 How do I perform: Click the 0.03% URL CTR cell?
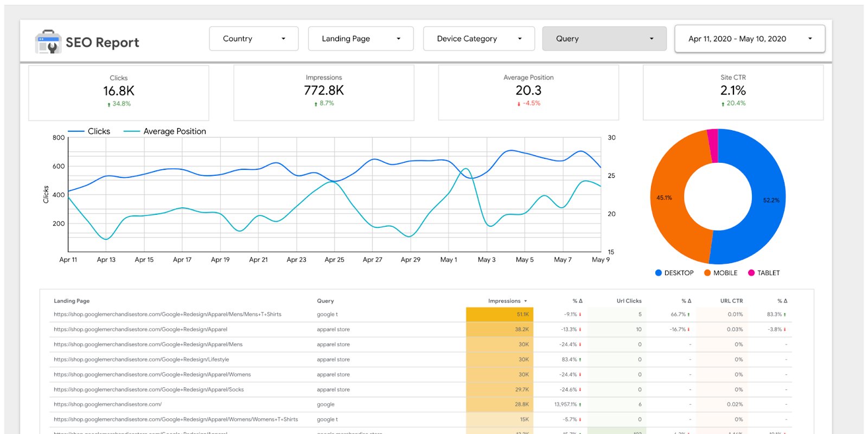(735, 329)
